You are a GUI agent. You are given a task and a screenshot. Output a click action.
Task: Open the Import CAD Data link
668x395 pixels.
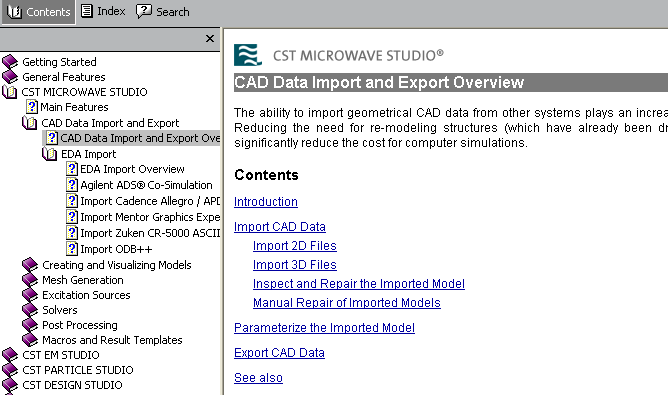280,227
